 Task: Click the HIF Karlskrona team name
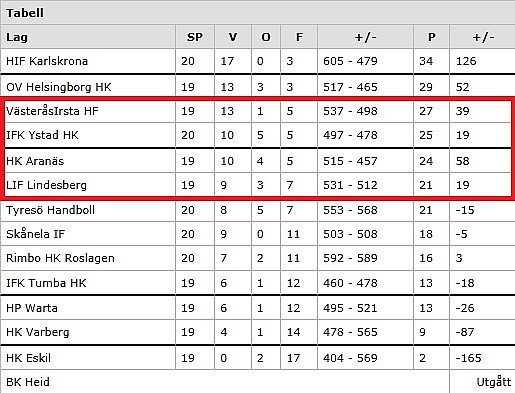pyautogui.click(x=47, y=61)
